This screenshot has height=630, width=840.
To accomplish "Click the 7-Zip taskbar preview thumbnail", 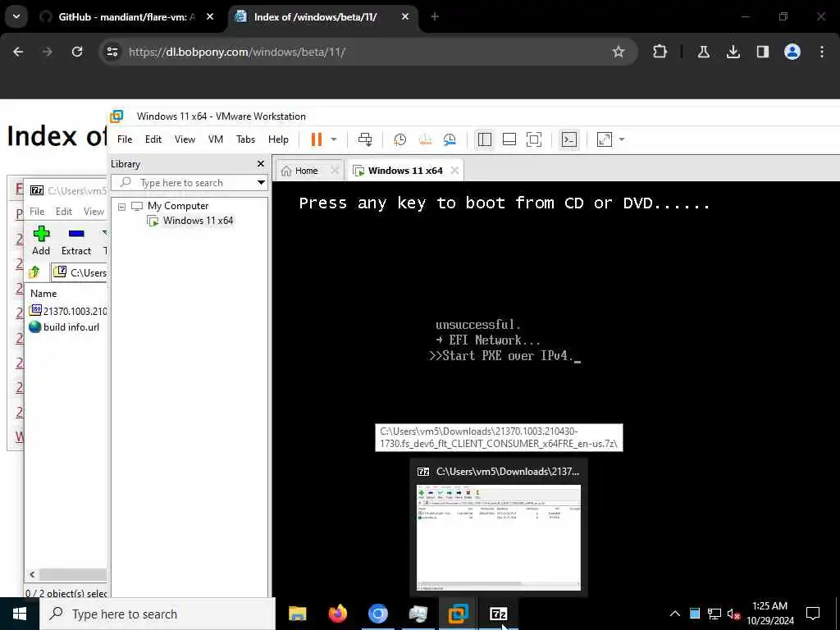I will tap(498, 537).
